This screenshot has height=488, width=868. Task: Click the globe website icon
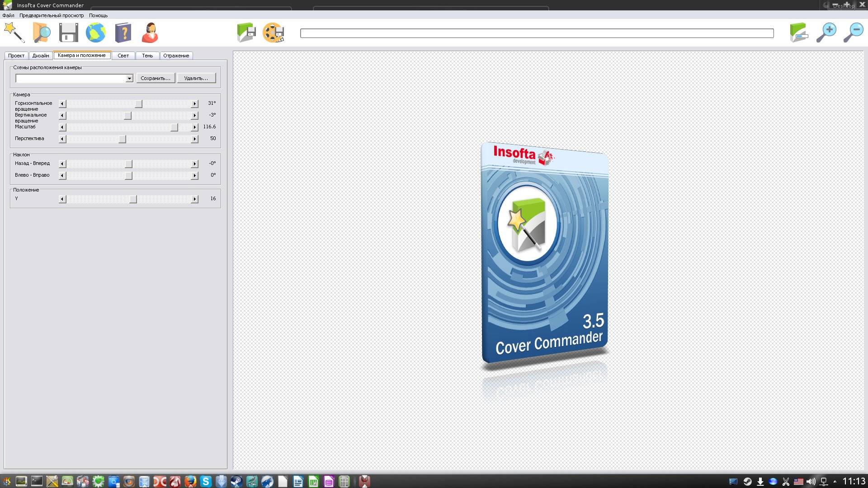click(x=96, y=33)
